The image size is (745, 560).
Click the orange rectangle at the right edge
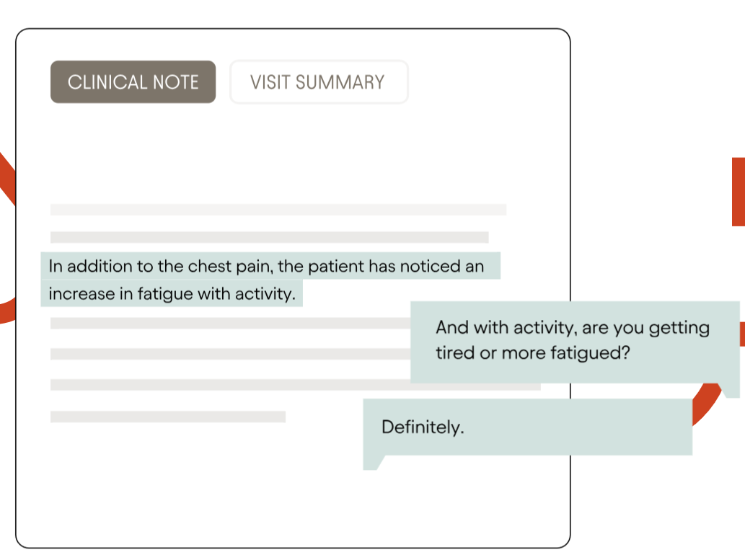(x=739, y=192)
